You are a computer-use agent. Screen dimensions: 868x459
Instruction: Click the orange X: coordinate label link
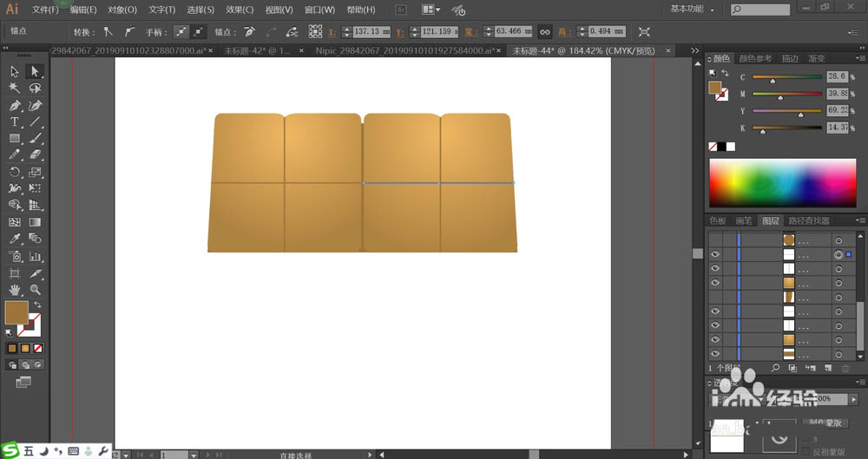pyautogui.click(x=332, y=32)
